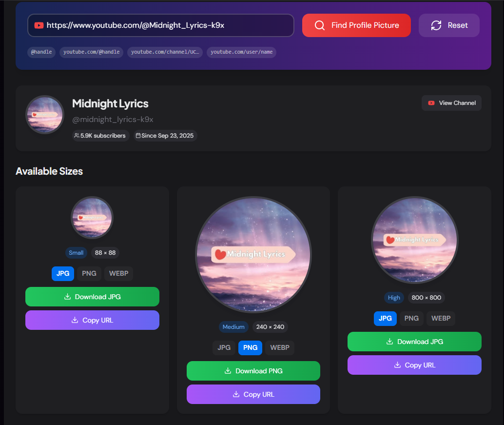Click the download icon on Small Download JPG
This screenshot has width=504, height=425.
[67, 296]
